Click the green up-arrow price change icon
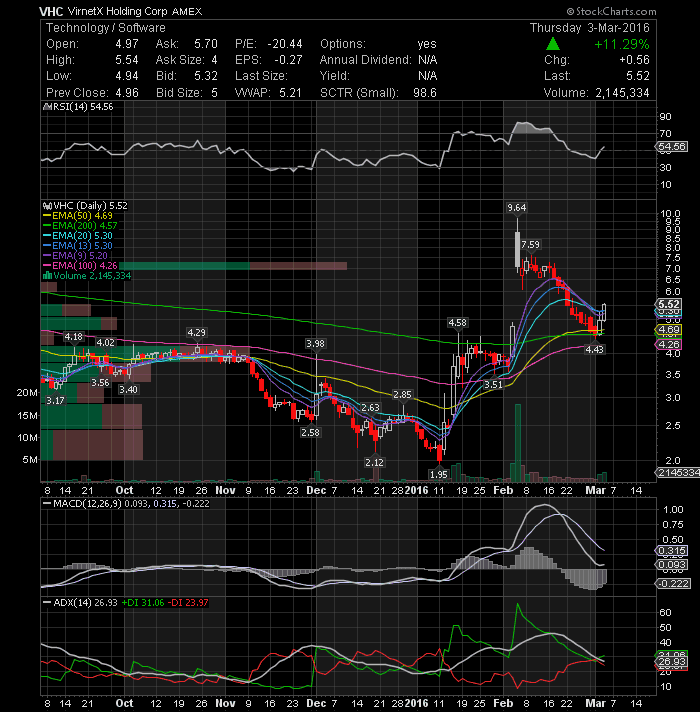Viewport: 700px width, 712px height. pyautogui.click(x=552, y=44)
